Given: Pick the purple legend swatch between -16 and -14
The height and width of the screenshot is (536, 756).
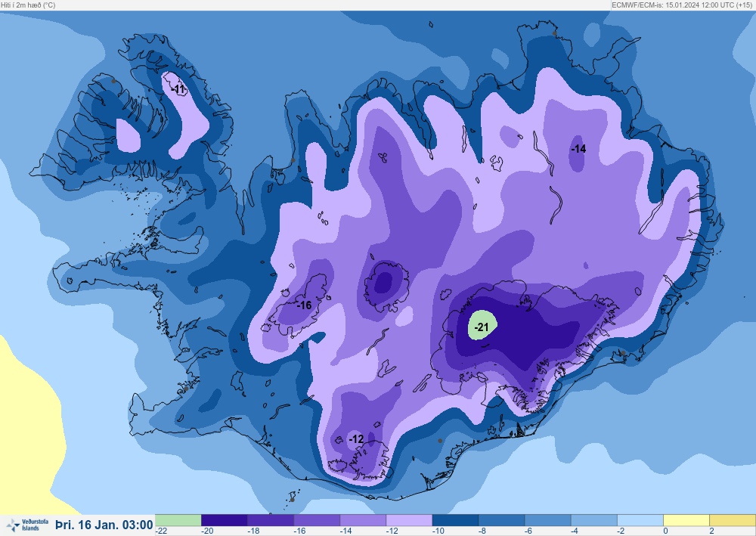Looking at the screenshot, I should tap(317, 520).
